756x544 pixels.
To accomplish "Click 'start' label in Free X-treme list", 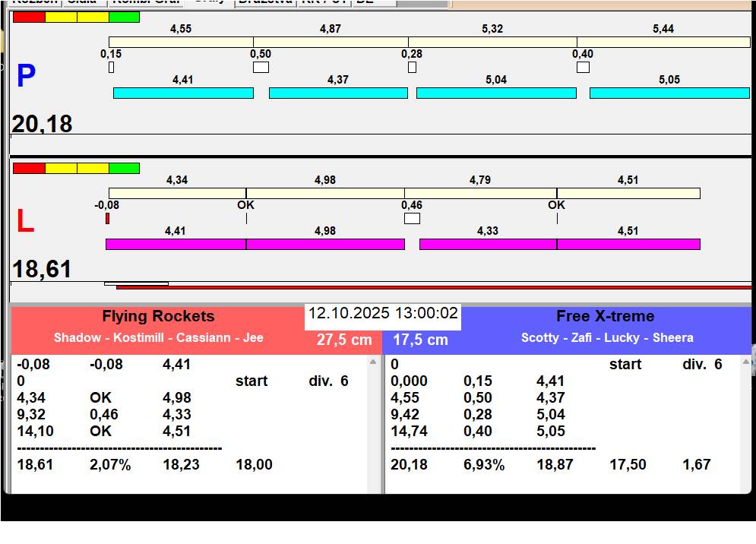I will click(625, 365).
